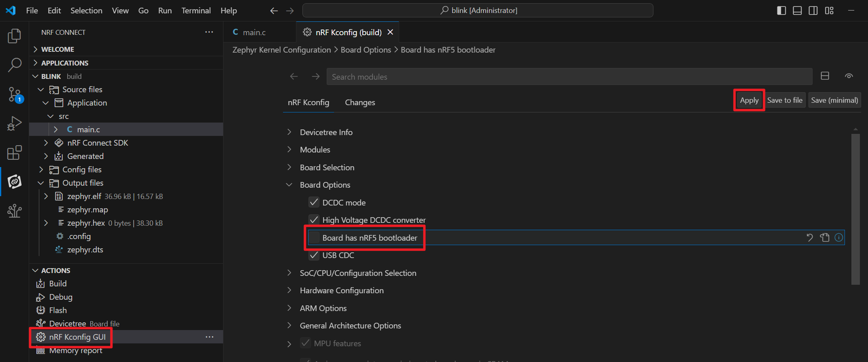Image resolution: width=868 pixels, height=362 pixels.
Task: Click the Save (minimal) button
Action: pyautogui.click(x=834, y=100)
